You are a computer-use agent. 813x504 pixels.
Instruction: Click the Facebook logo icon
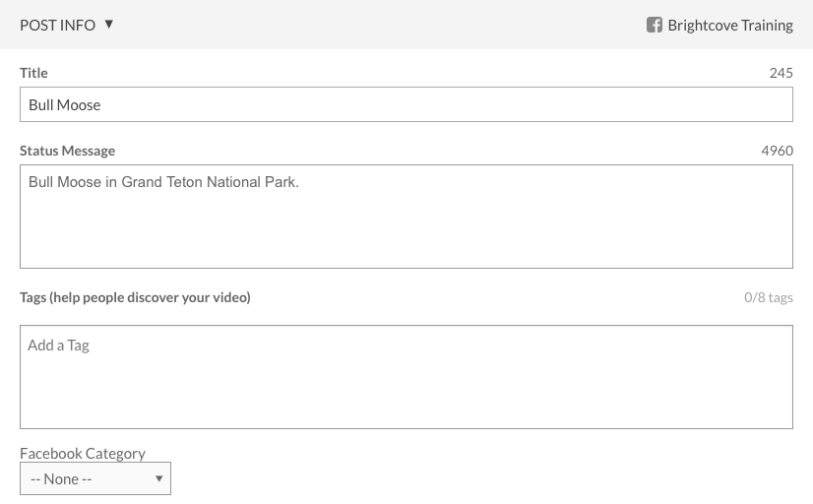click(654, 25)
